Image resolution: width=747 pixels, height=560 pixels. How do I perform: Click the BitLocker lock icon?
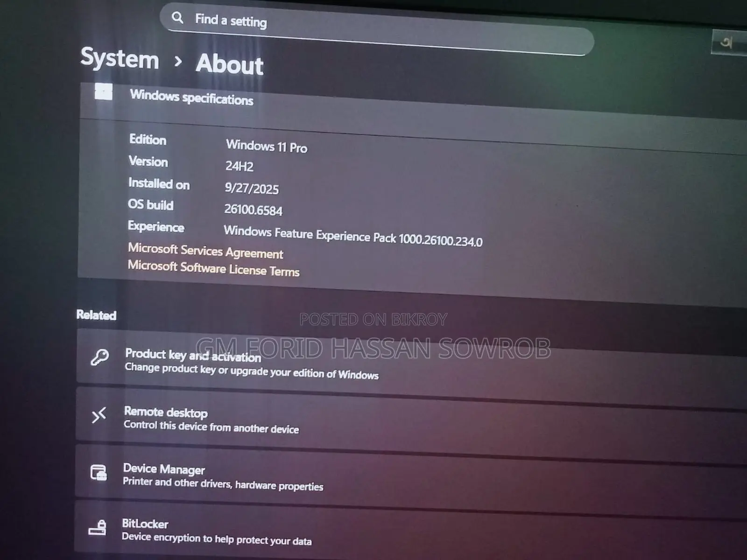(98, 528)
